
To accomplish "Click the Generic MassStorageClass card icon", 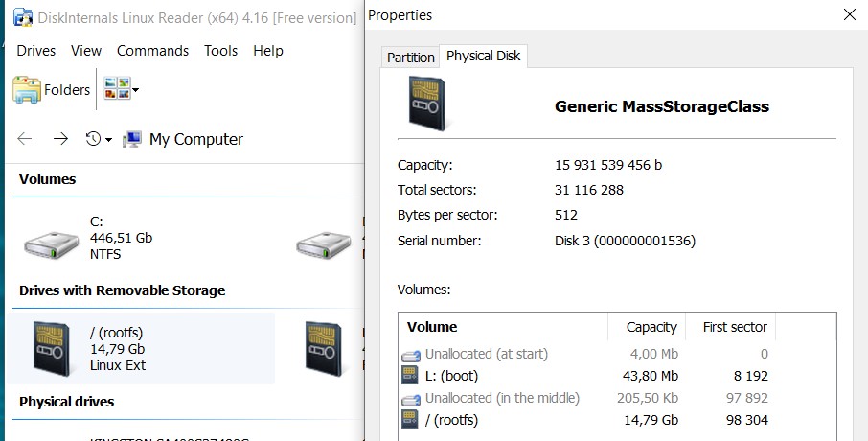I will [426, 104].
